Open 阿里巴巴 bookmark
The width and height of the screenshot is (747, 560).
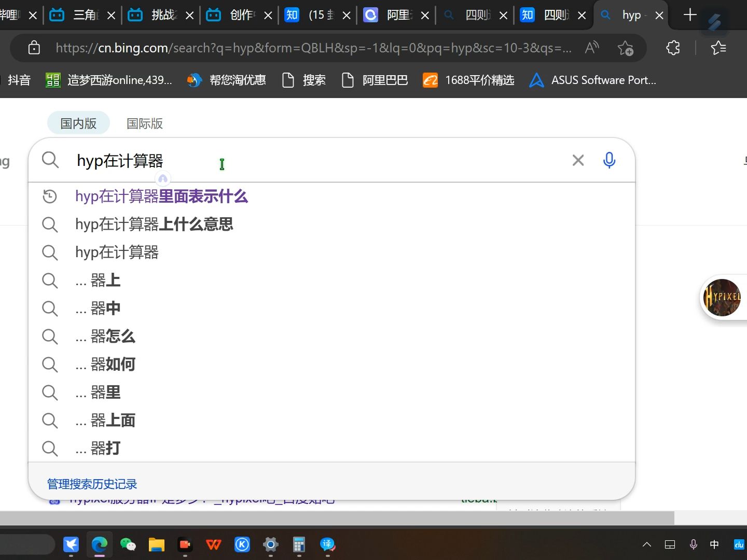click(375, 80)
